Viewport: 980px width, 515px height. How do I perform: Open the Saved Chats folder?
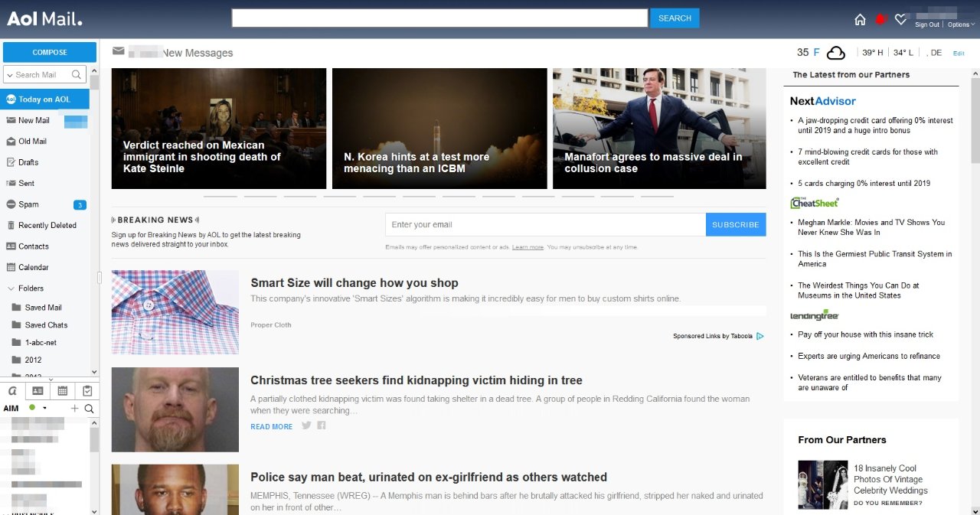[44, 325]
